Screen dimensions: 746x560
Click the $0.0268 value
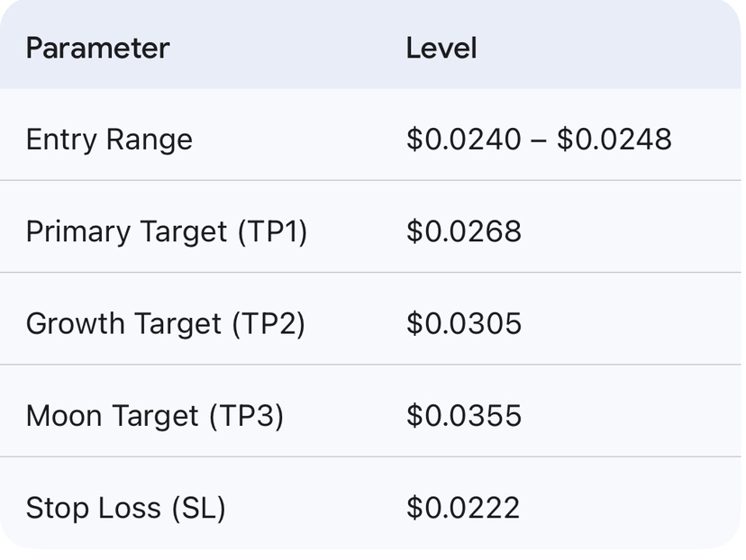(x=464, y=232)
